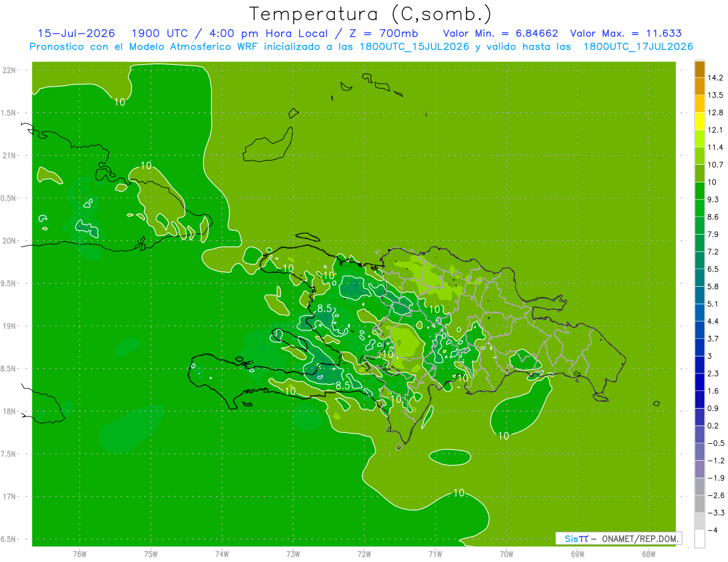Pick the gray swatch between -3.3 and -2.6

coord(699,504)
